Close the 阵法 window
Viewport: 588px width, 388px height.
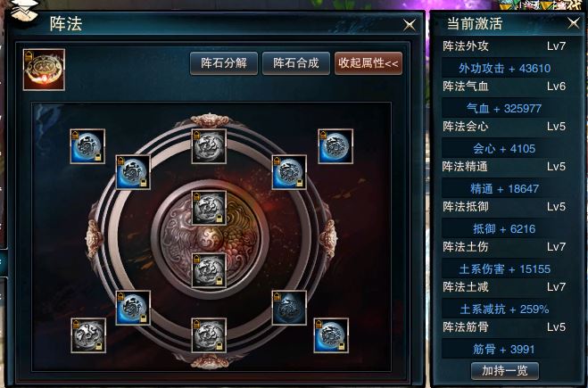(x=410, y=25)
